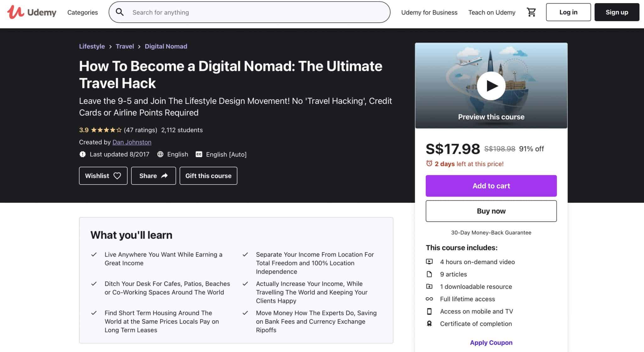
Task: Click the Log in button
Action: [x=568, y=12]
